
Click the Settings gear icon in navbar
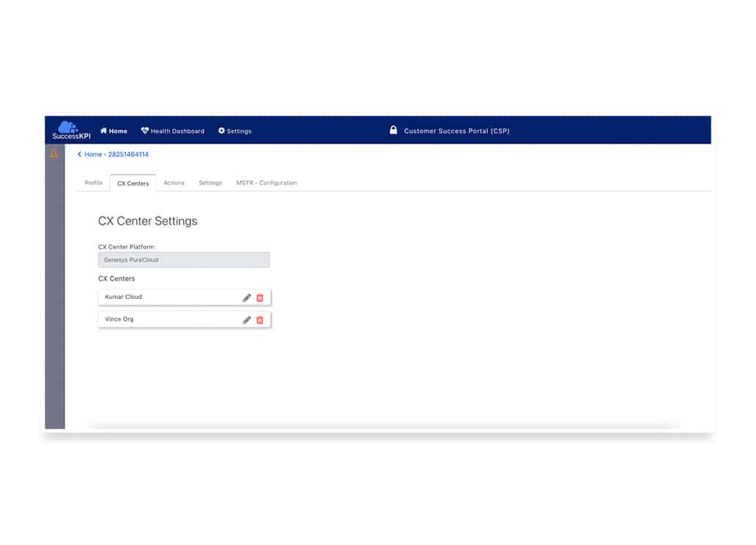click(221, 131)
